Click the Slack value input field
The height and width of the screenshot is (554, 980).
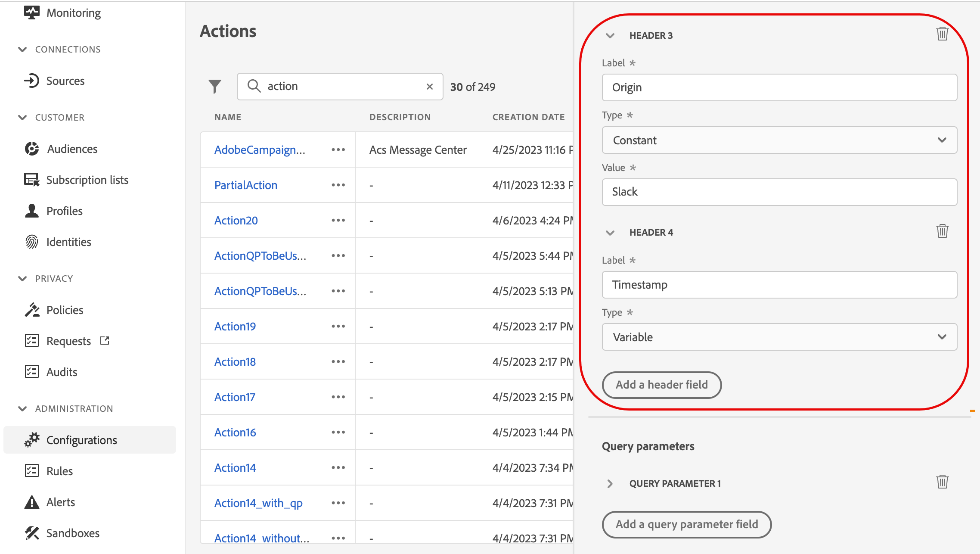click(x=779, y=192)
